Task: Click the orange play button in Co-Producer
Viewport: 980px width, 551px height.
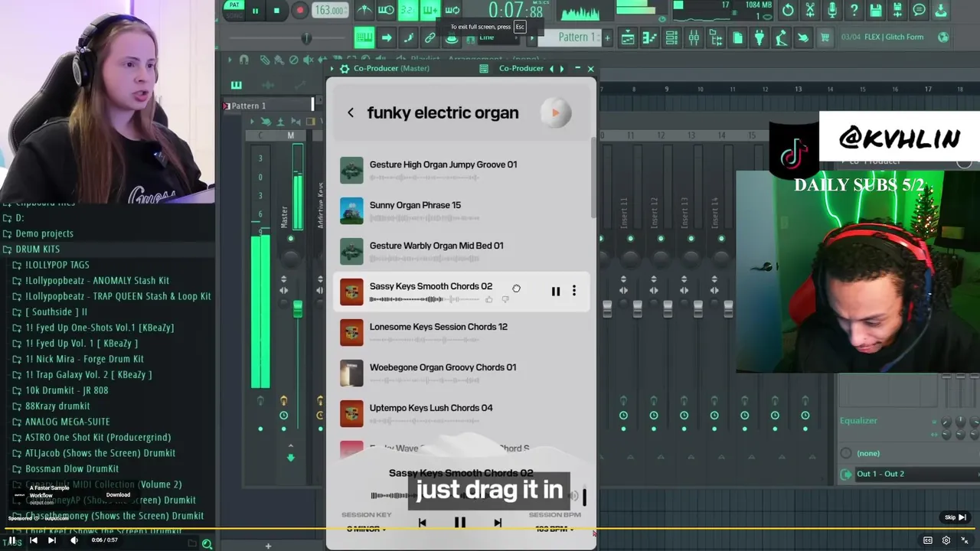Action: click(556, 112)
